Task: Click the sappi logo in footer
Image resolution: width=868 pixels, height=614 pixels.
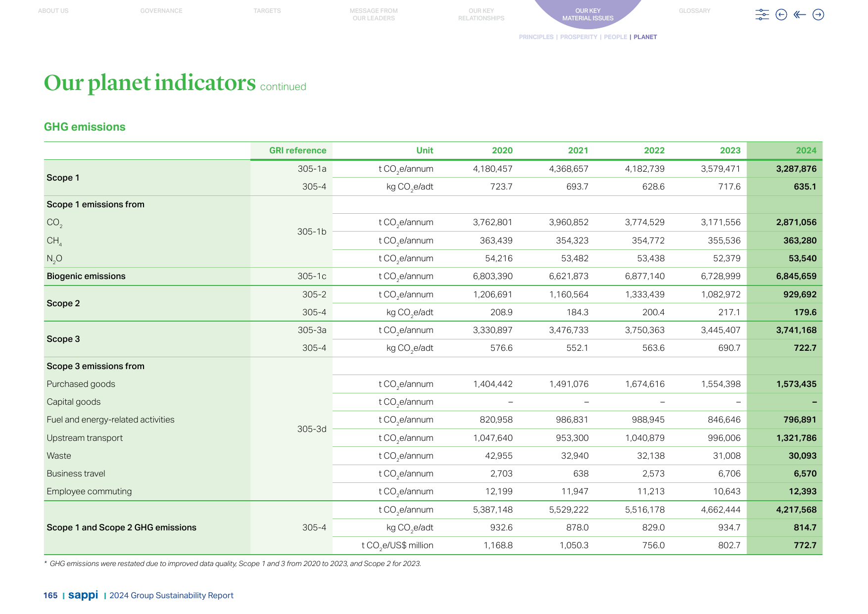Action: click(x=83, y=595)
